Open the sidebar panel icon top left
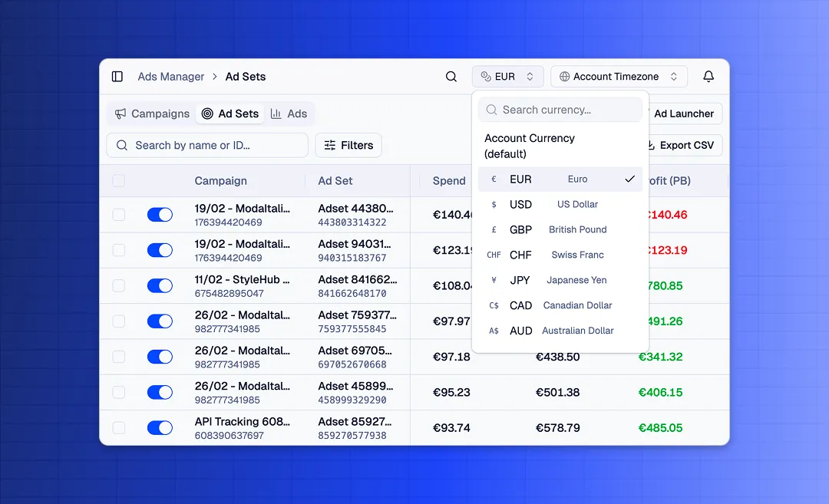 pyautogui.click(x=117, y=76)
